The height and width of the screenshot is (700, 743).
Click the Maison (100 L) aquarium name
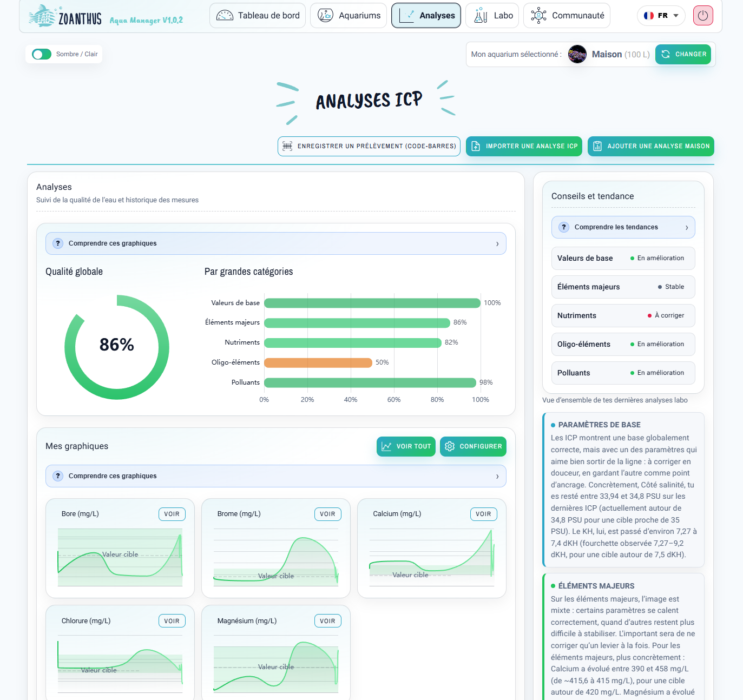[621, 54]
